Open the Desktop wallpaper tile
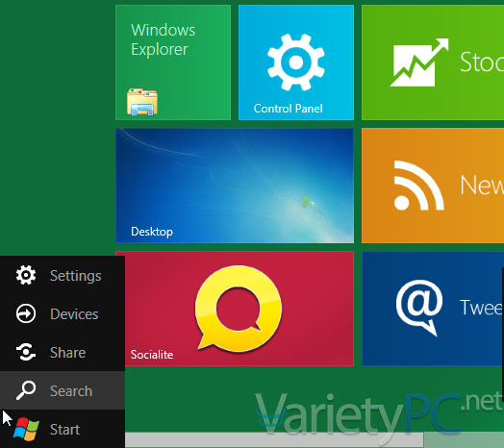The width and height of the screenshot is (504, 448). coord(235,186)
